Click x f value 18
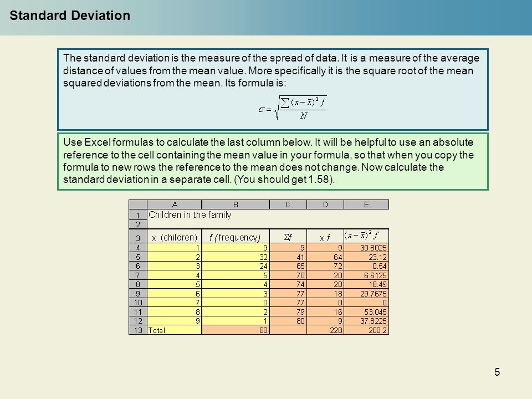This screenshot has width=532, height=399. point(325,294)
